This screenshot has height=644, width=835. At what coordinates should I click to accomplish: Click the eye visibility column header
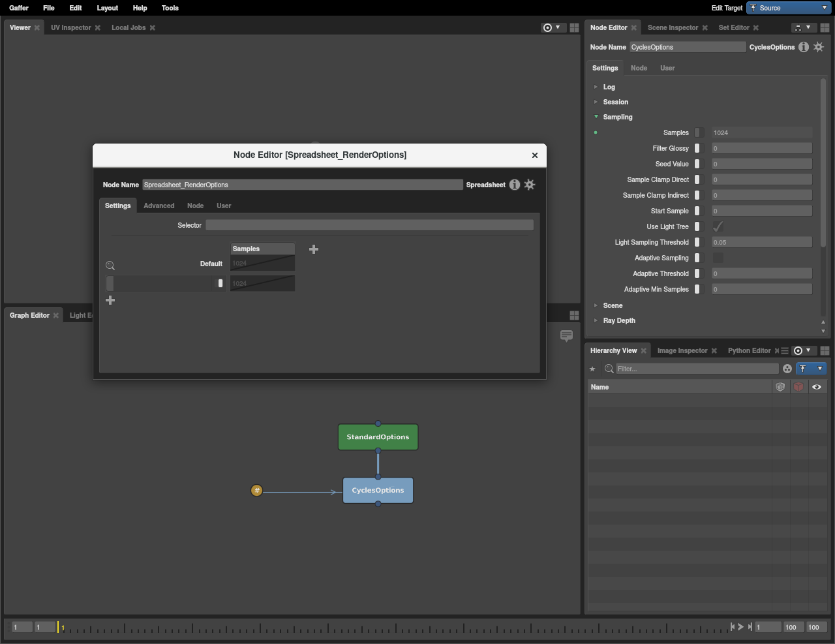817,386
